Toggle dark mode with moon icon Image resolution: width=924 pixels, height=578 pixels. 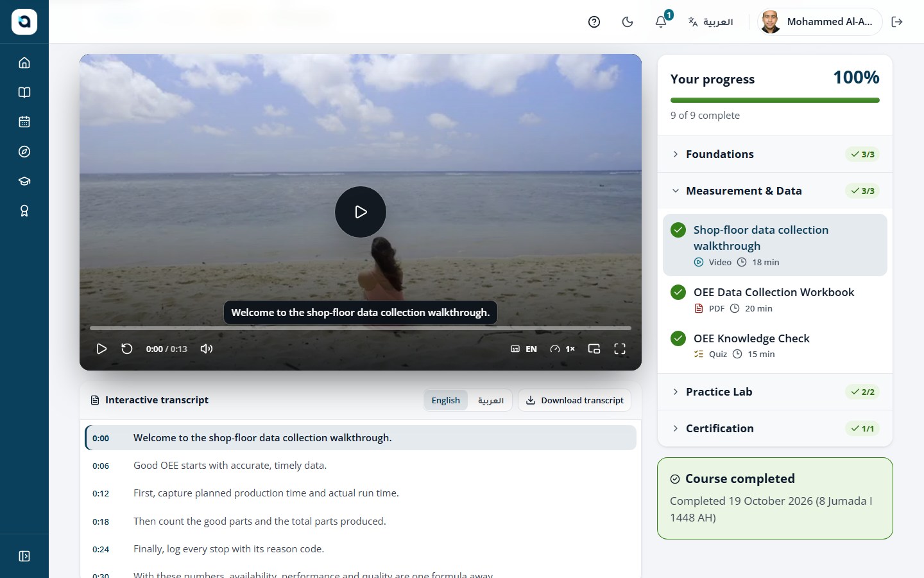coord(628,22)
